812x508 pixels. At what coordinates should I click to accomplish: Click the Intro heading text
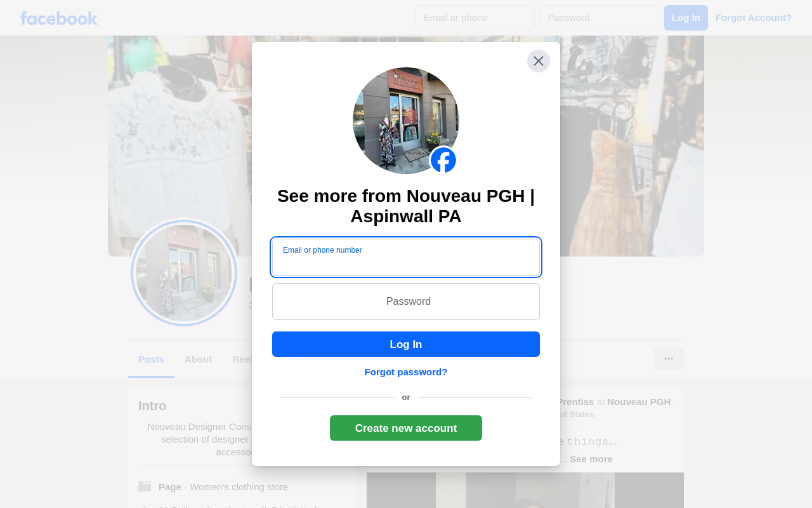tap(152, 406)
